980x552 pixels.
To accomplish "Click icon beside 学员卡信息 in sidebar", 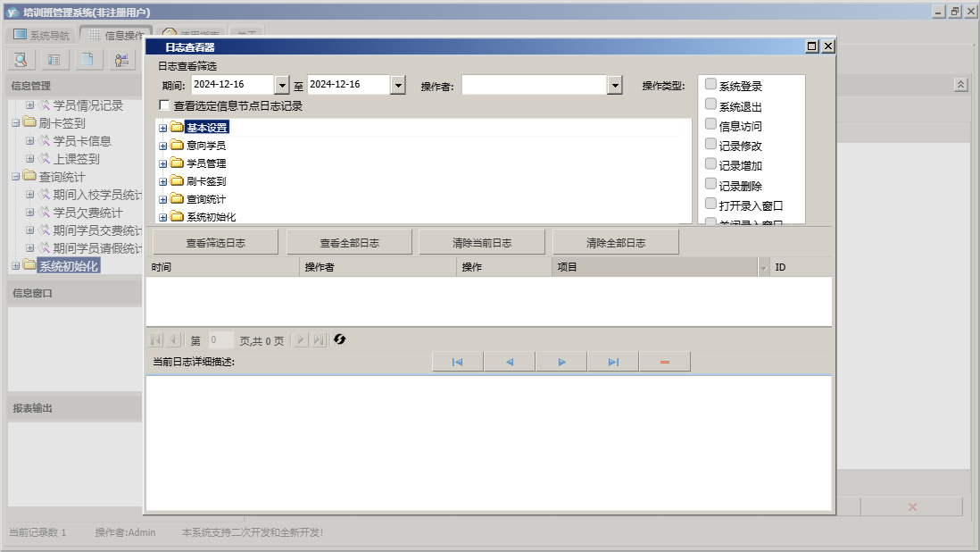I will (x=44, y=140).
